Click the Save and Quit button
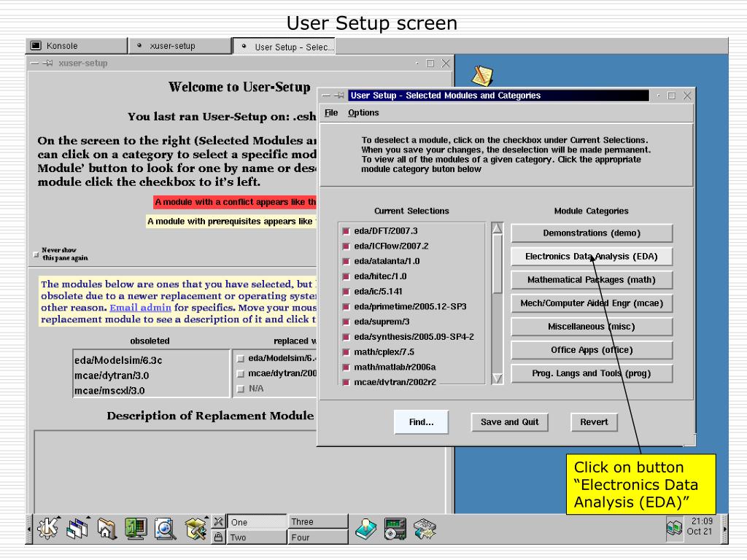The width and height of the screenshot is (747, 560). point(509,422)
